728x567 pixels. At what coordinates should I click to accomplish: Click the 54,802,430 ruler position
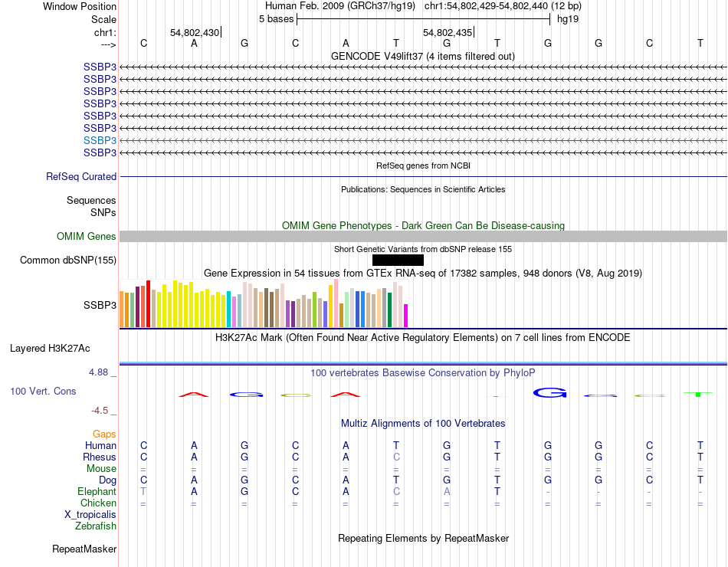tap(195, 32)
